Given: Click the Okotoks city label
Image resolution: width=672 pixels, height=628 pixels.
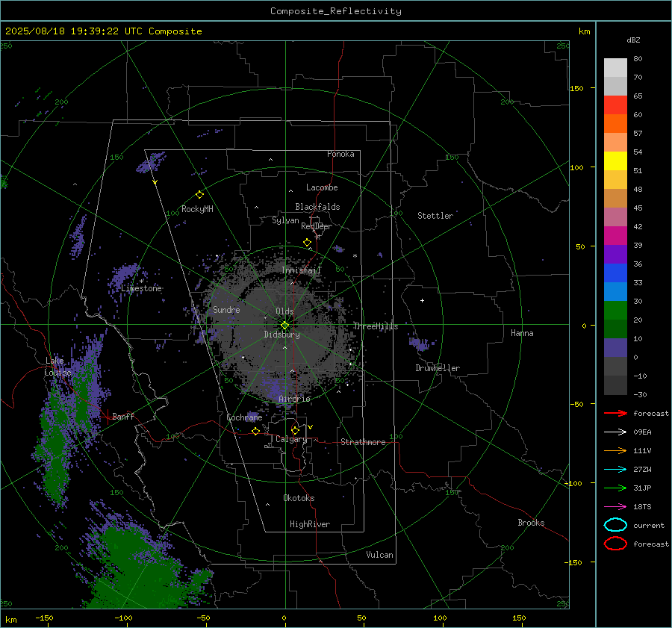Looking at the screenshot, I should [x=299, y=498].
